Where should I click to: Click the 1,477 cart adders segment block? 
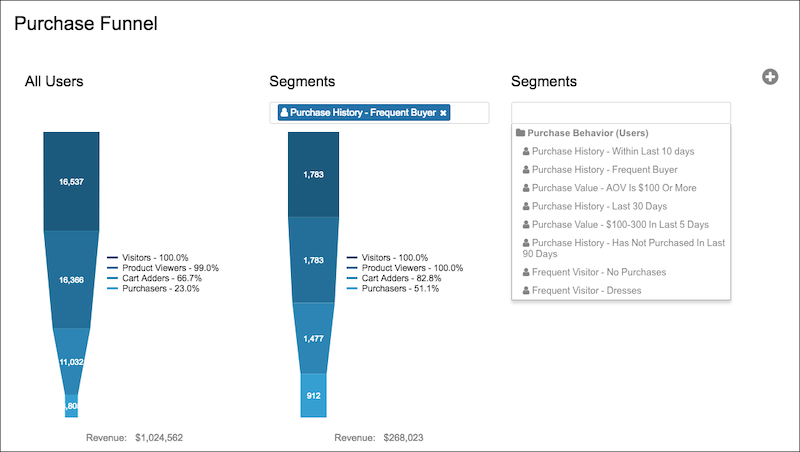pyautogui.click(x=313, y=338)
